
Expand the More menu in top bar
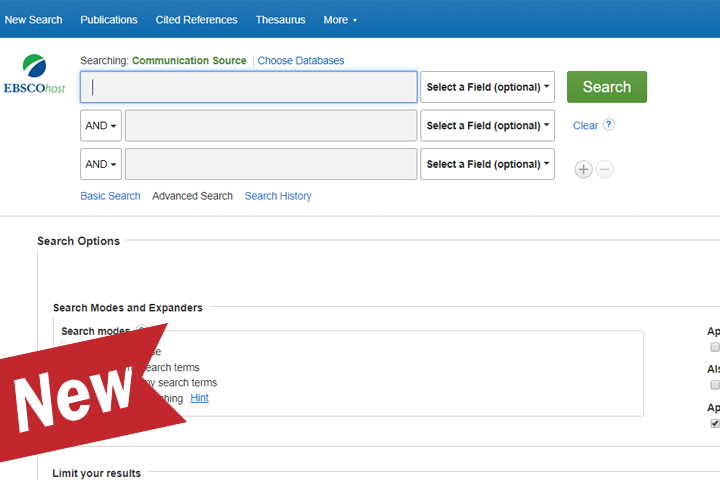point(340,20)
